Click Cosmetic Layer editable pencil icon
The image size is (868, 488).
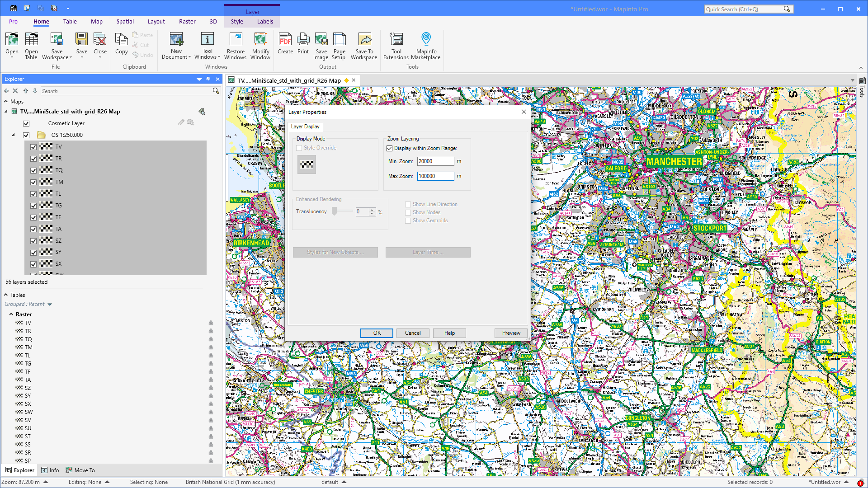[x=181, y=122]
